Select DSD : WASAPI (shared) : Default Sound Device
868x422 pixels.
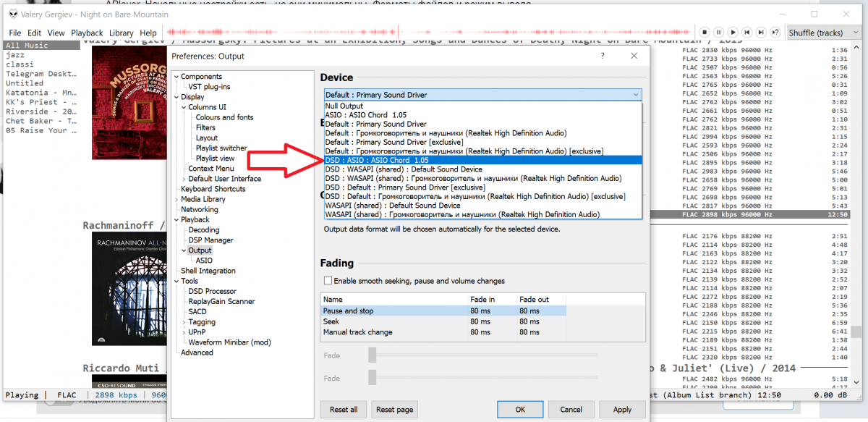coord(482,169)
